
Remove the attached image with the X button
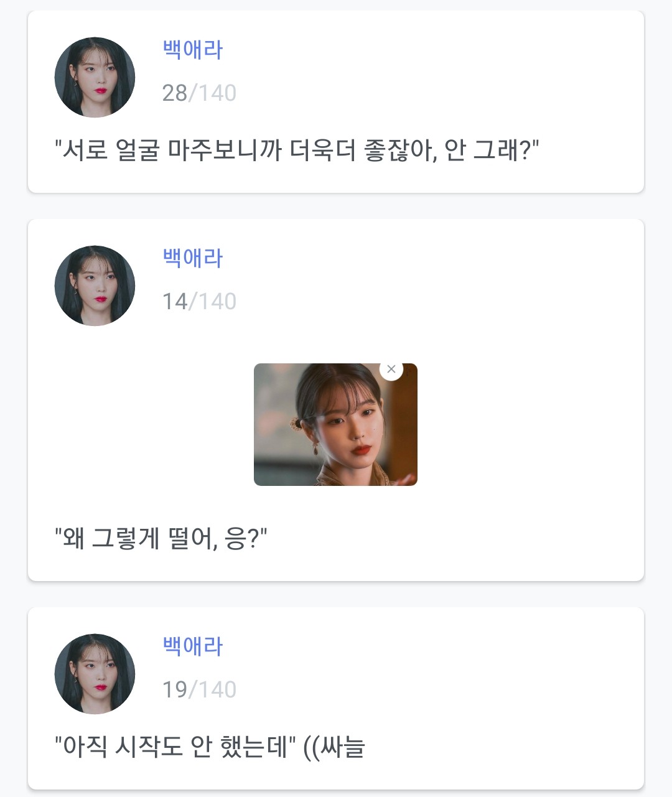pos(391,370)
